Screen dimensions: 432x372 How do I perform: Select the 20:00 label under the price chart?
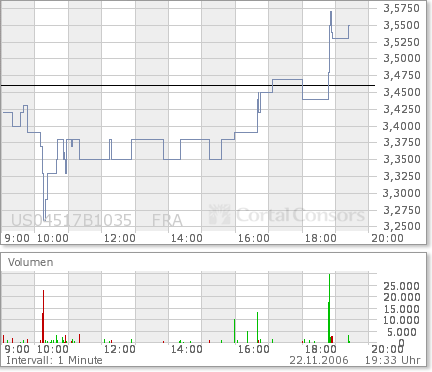pyautogui.click(x=387, y=238)
